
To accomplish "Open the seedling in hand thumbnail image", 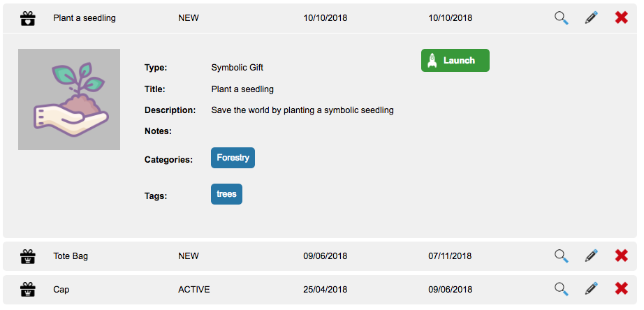I will [69, 99].
